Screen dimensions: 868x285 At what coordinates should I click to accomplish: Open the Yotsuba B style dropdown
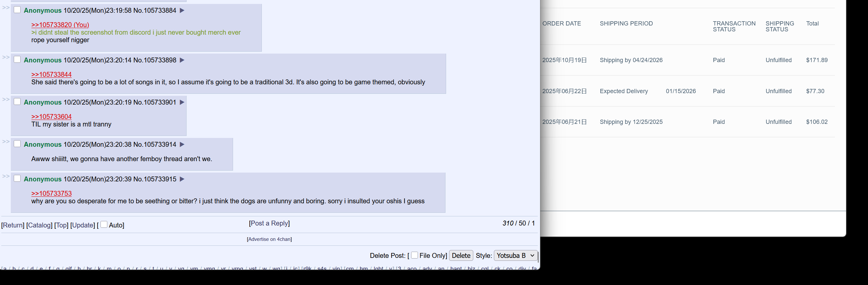click(x=515, y=255)
